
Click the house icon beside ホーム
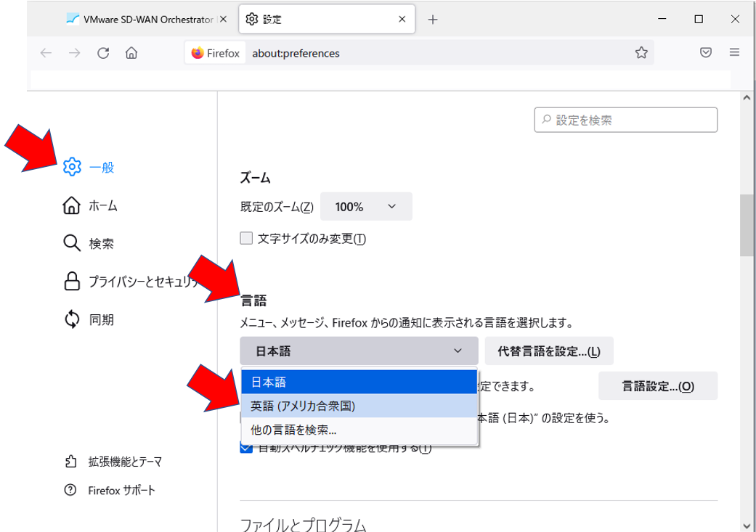coord(71,205)
